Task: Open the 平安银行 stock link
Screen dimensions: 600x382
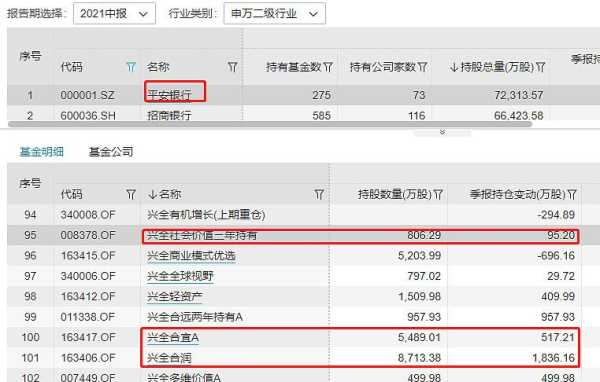Action: point(169,95)
